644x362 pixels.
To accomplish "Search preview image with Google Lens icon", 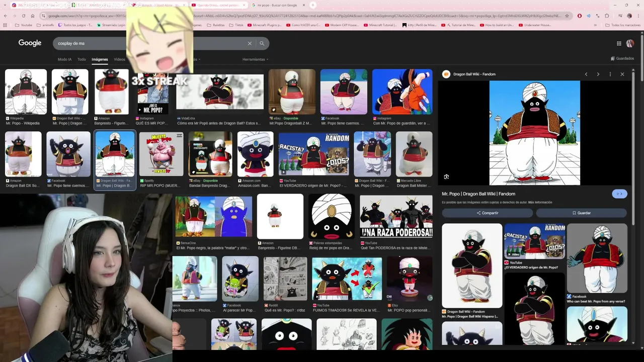I will pyautogui.click(x=446, y=177).
